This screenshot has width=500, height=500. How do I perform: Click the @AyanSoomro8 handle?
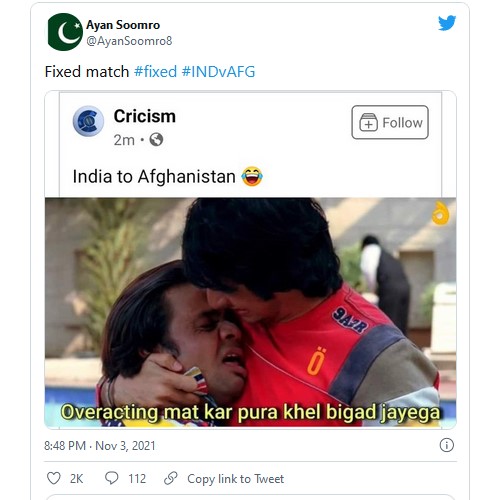pos(129,41)
